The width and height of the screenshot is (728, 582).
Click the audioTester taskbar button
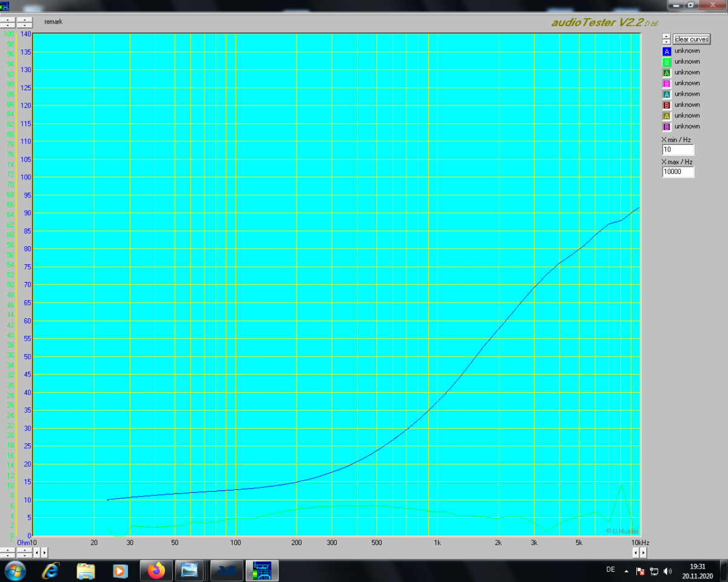[262, 570]
